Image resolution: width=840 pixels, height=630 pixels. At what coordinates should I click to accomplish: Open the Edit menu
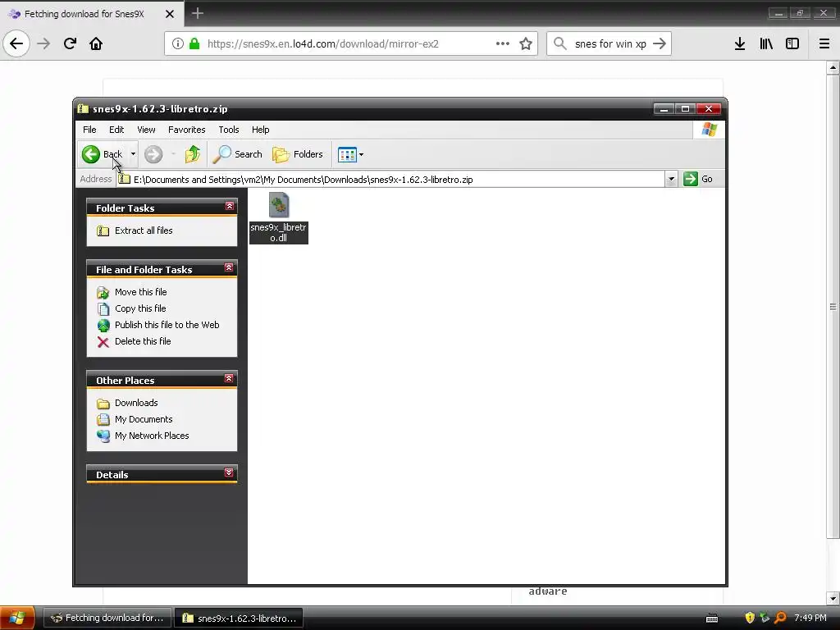point(116,130)
